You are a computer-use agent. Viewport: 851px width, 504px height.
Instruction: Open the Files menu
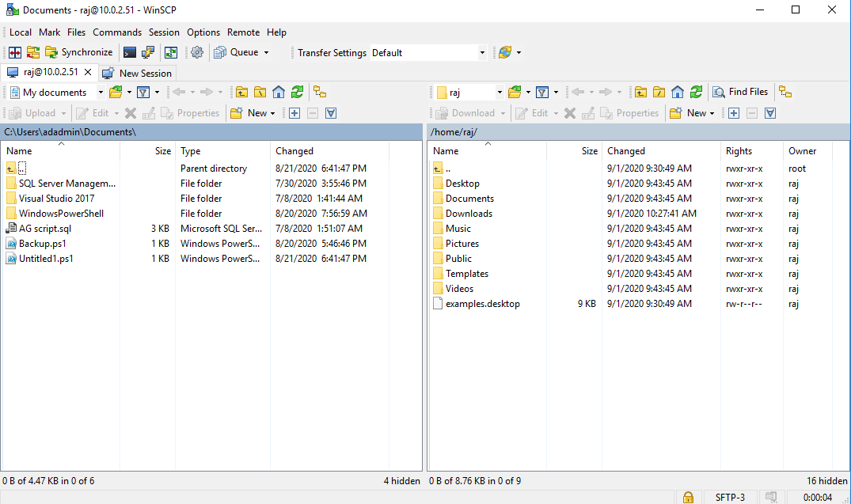77,32
